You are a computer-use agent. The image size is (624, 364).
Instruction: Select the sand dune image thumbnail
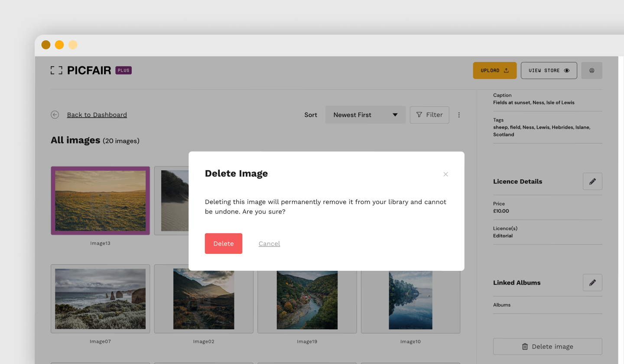[x=172, y=201]
